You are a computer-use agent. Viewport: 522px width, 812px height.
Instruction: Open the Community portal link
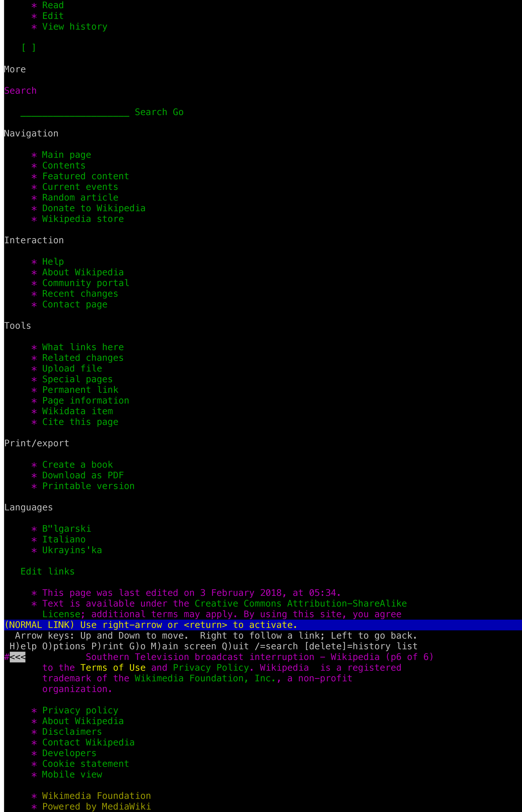(85, 283)
